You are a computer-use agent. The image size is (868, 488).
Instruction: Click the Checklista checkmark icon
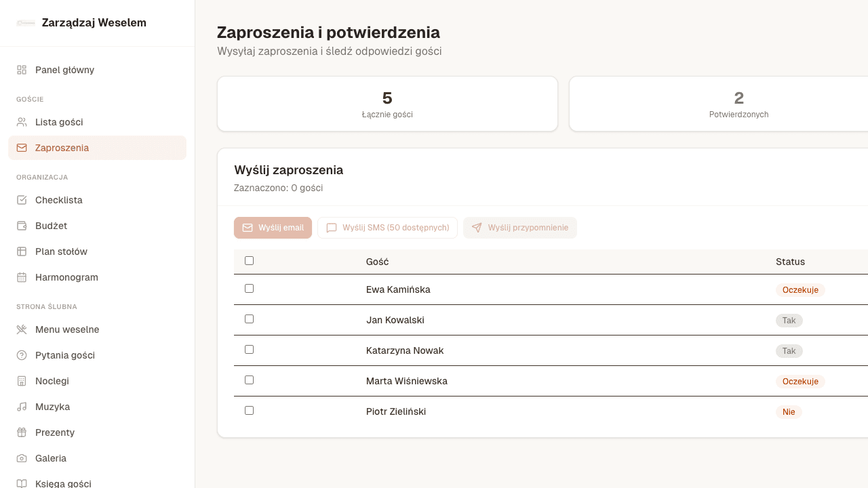(22, 200)
